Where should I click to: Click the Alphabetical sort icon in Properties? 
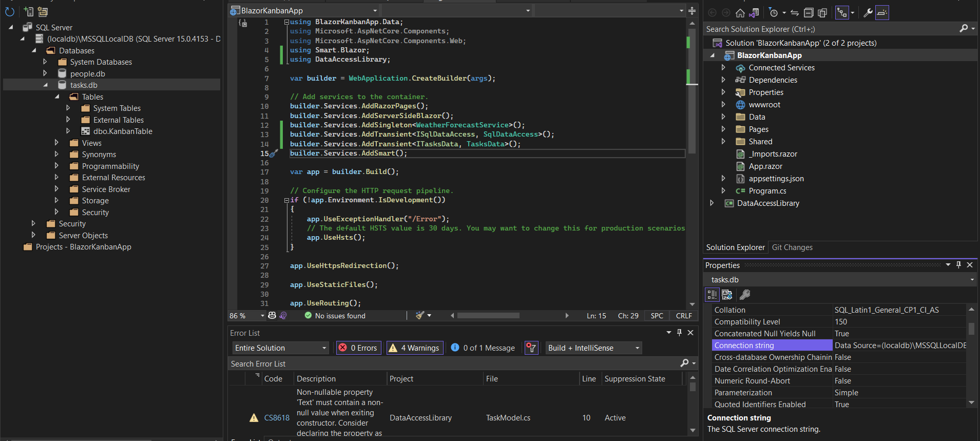pyautogui.click(x=727, y=295)
